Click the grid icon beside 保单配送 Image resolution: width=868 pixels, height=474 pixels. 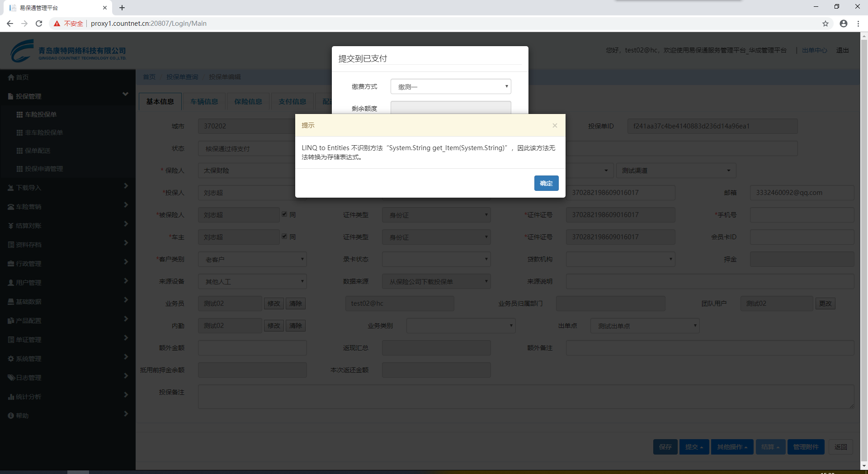(x=19, y=151)
